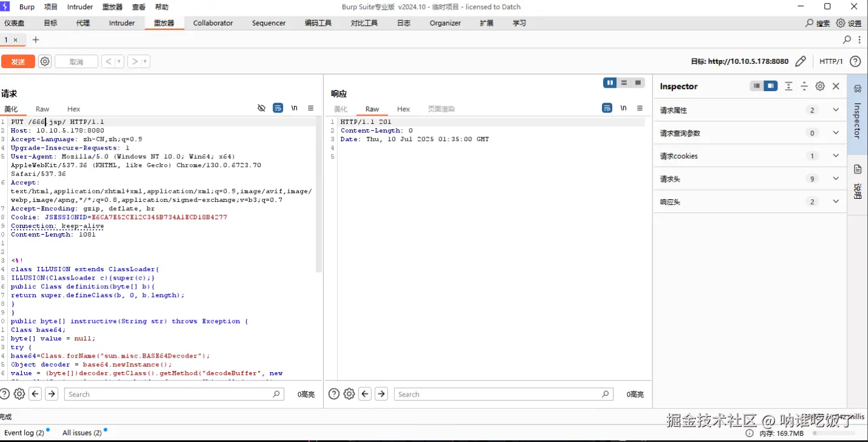
Task: Toggle \n newline display in request editor
Action: tap(295, 108)
